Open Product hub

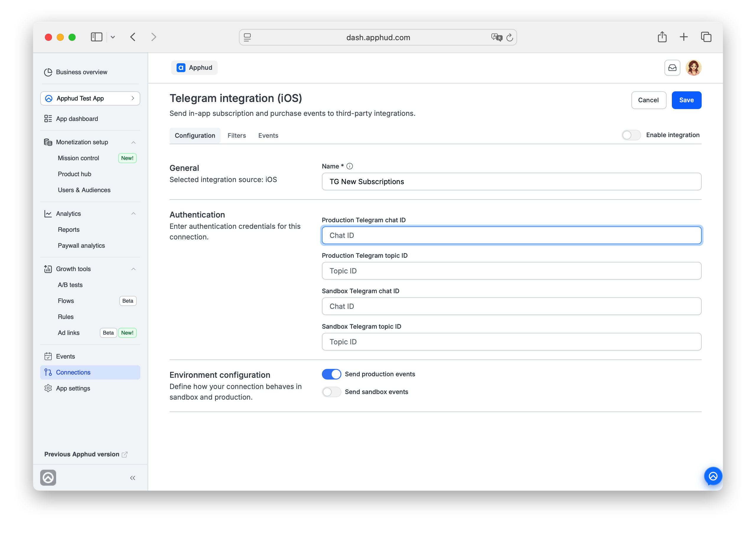74,174
